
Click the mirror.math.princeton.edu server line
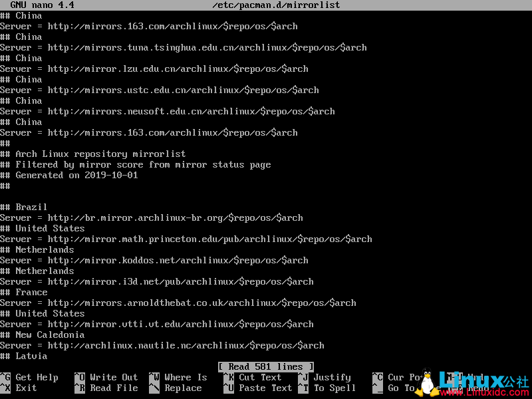186,239
